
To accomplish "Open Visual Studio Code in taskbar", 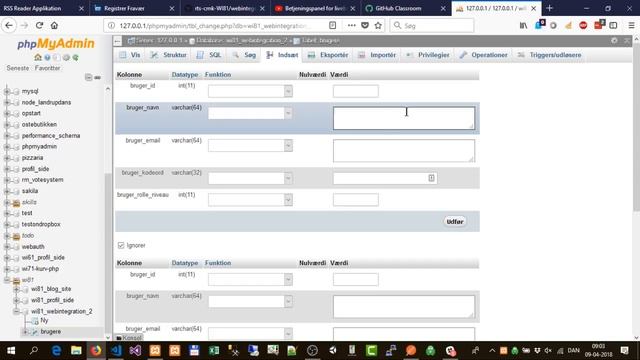I will [116, 351].
